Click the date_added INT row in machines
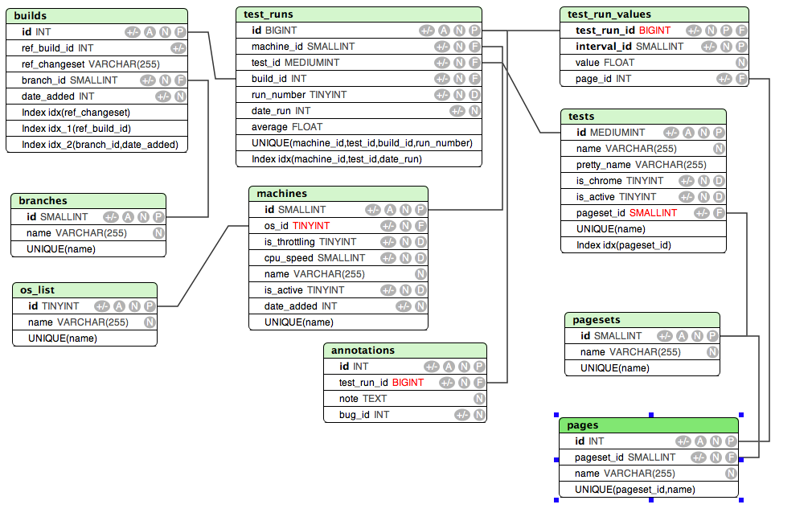Image resolution: width=812 pixels, height=525 pixels. [338, 306]
